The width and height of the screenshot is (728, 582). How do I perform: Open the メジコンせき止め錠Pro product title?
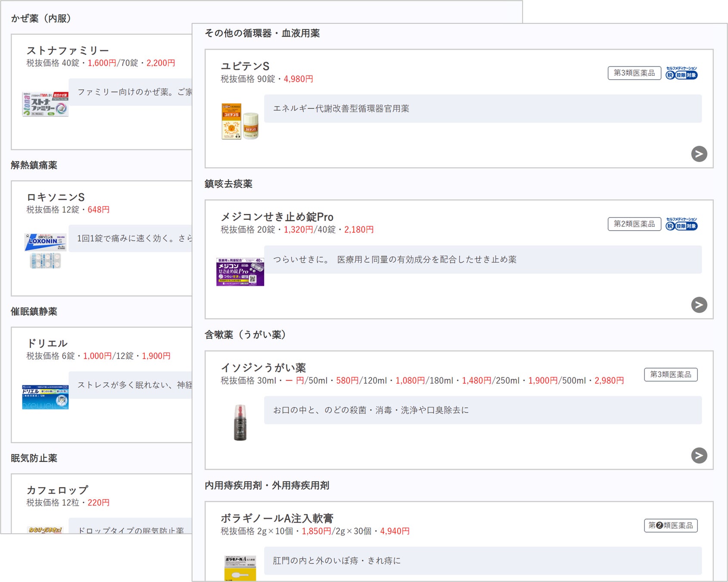point(277,217)
